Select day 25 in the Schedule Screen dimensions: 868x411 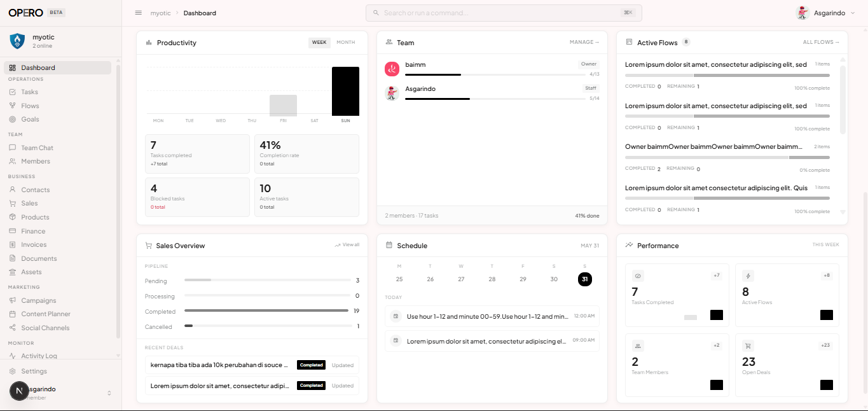(x=399, y=279)
